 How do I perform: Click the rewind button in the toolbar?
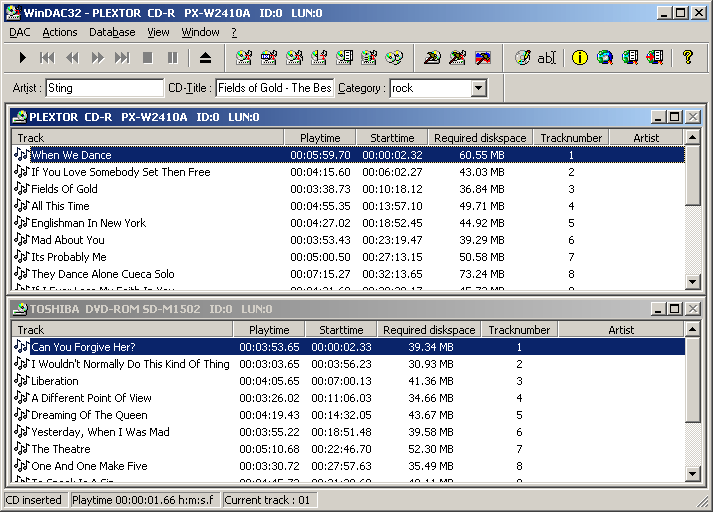[73, 58]
